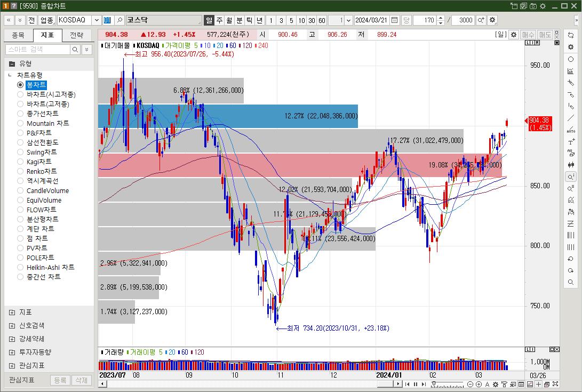The image size is (582, 392).
Task: Click the font A icon in bottom toolbar
Action: [488, 384]
